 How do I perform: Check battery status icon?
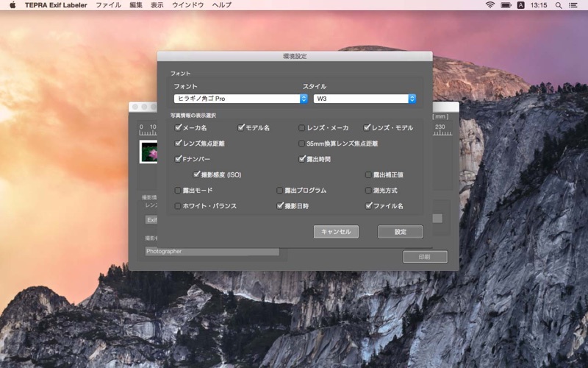tap(506, 5)
